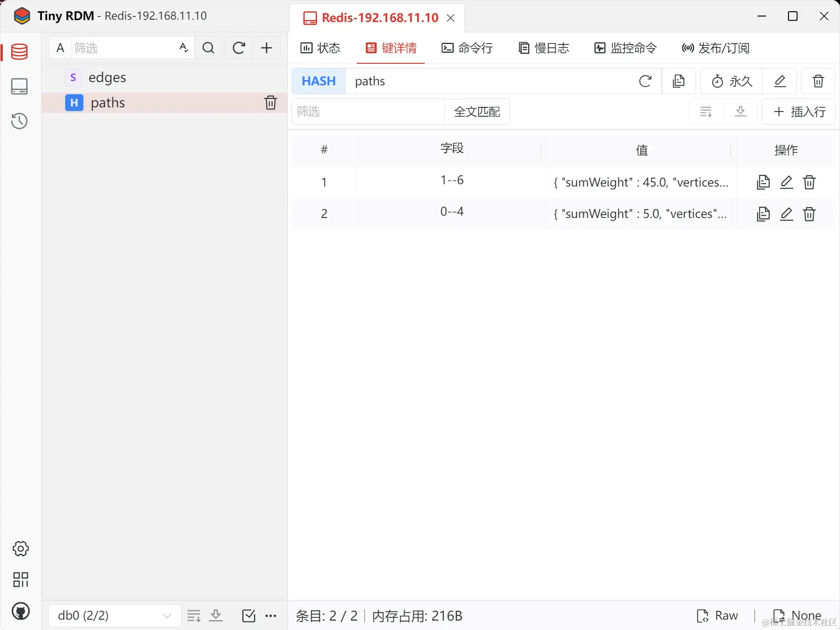Open the Raw format selector
The image size is (840, 630).
[x=718, y=615]
